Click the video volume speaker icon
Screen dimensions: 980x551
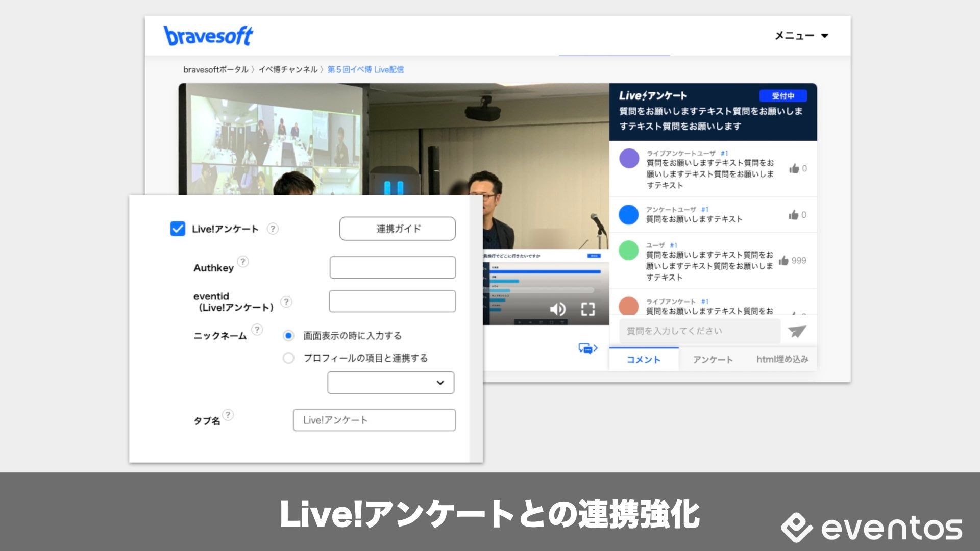click(557, 309)
